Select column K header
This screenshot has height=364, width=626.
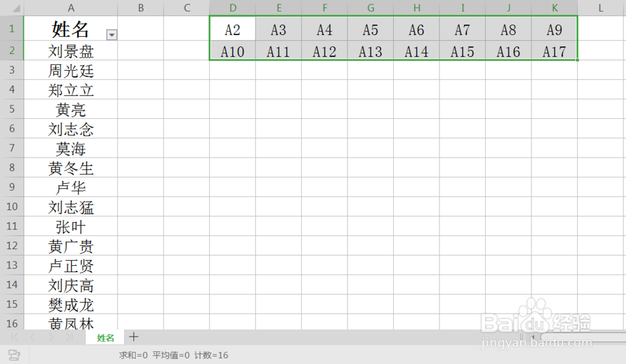point(554,8)
